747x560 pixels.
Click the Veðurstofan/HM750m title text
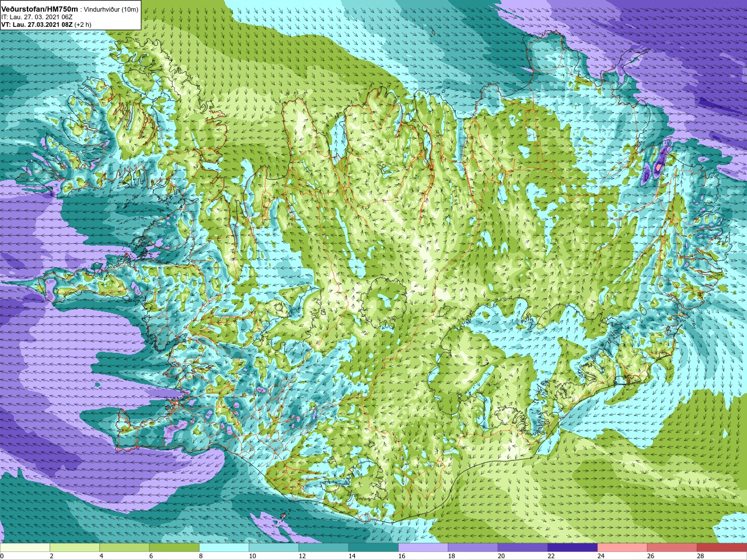pos(39,9)
